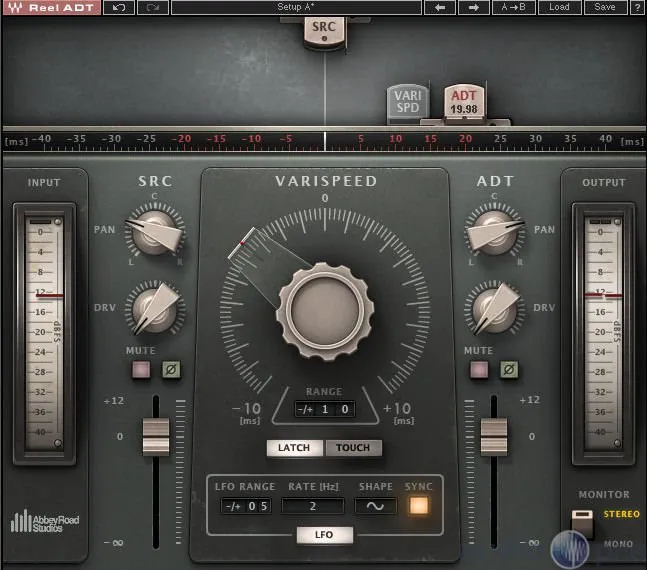Click the ADT PAN knob

494,232
